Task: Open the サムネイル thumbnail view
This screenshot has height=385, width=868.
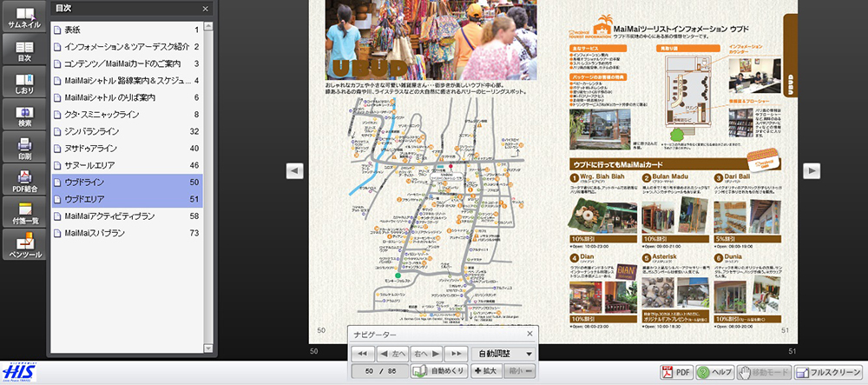Action: point(23,19)
